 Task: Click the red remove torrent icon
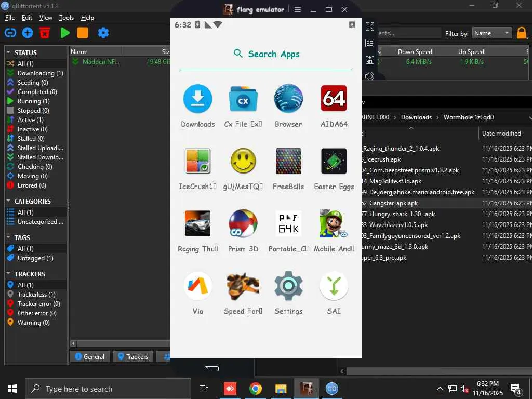45,33
